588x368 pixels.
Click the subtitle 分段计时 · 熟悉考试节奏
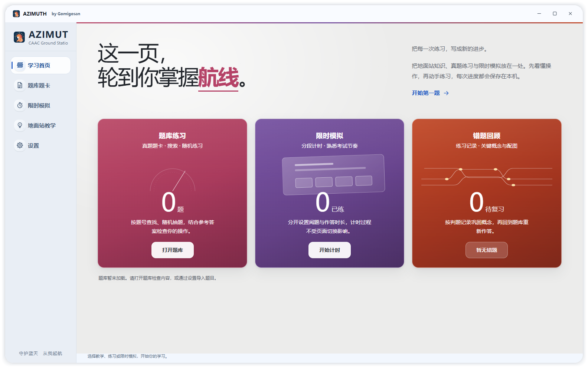(330, 146)
